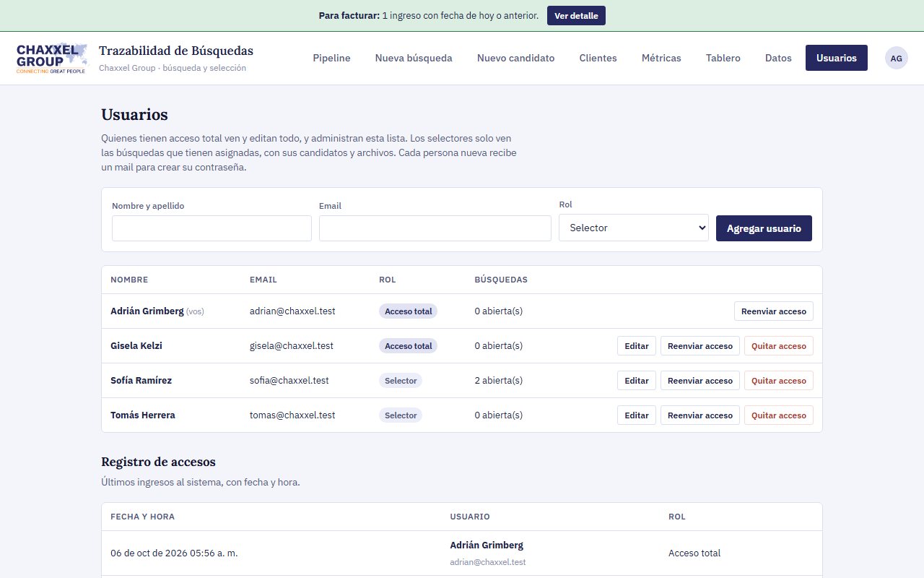This screenshot has height=578, width=924.
Task: Open the Clientes section
Action: tap(598, 58)
